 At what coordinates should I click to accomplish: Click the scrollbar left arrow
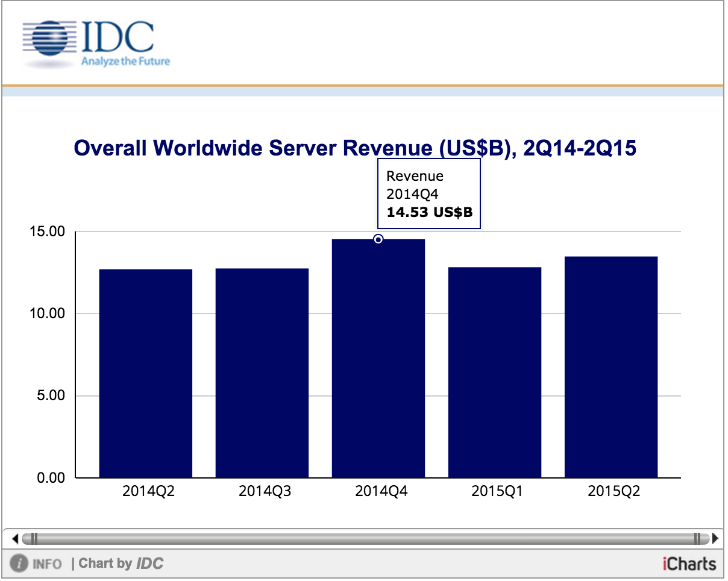coord(16,538)
